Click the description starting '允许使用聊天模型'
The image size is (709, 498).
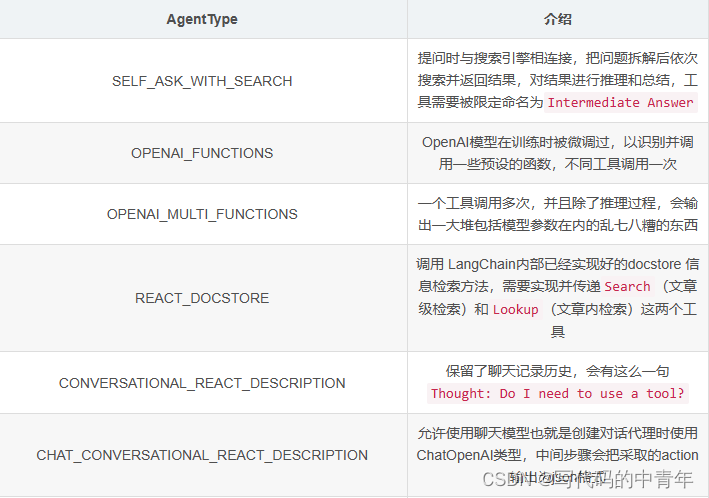[x=558, y=455]
